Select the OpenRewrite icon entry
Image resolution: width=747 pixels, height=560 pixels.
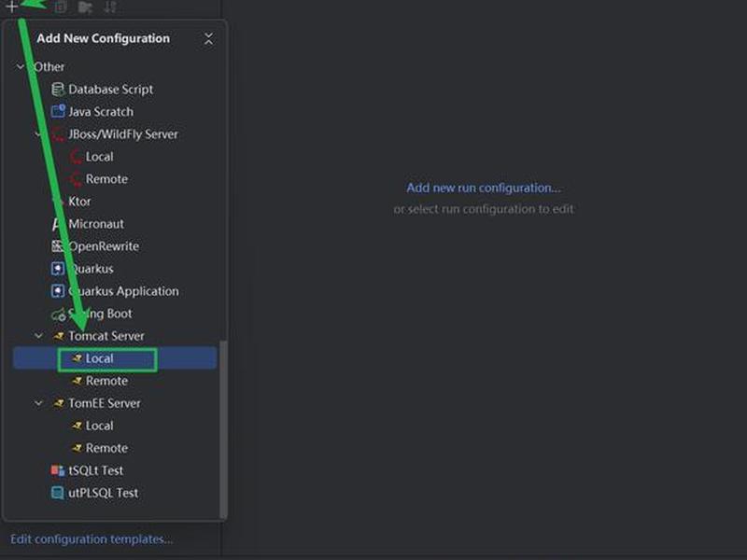(x=58, y=246)
